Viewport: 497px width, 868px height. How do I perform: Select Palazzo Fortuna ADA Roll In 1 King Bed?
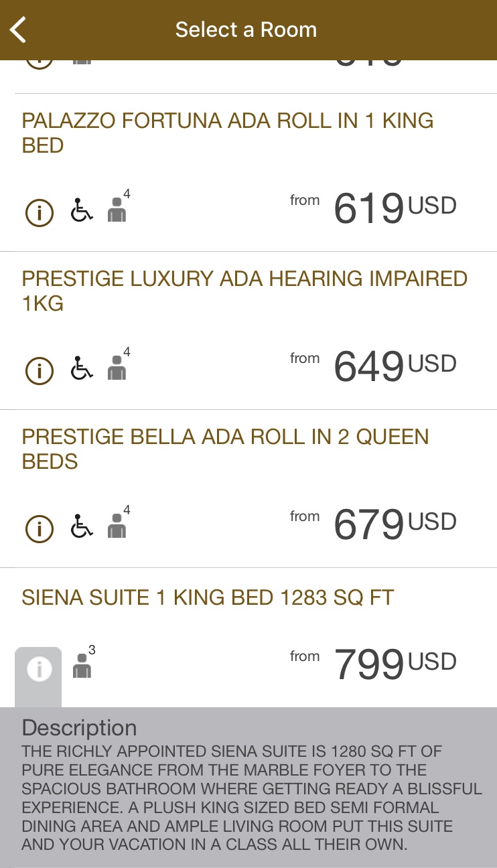click(228, 133)
